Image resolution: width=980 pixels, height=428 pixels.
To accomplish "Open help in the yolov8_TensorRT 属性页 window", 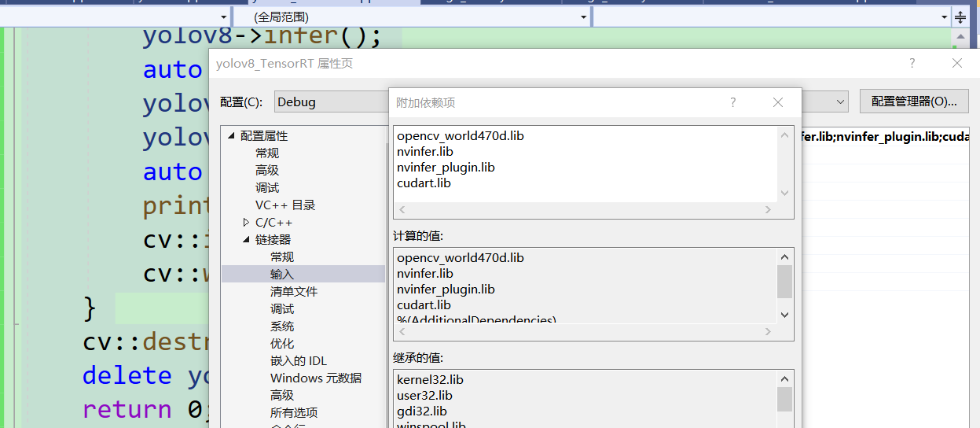I will 912,63.
